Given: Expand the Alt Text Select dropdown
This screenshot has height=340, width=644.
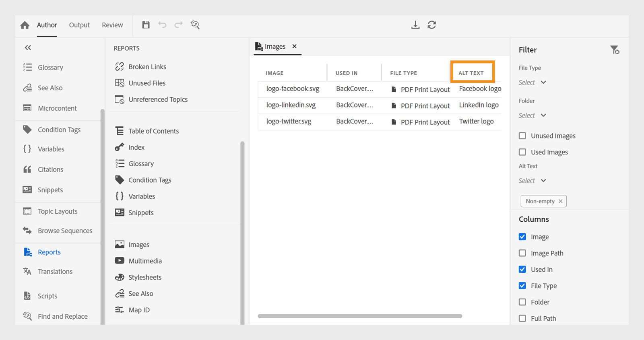Looking at the screenshot, I should click(x=532, y=181).
